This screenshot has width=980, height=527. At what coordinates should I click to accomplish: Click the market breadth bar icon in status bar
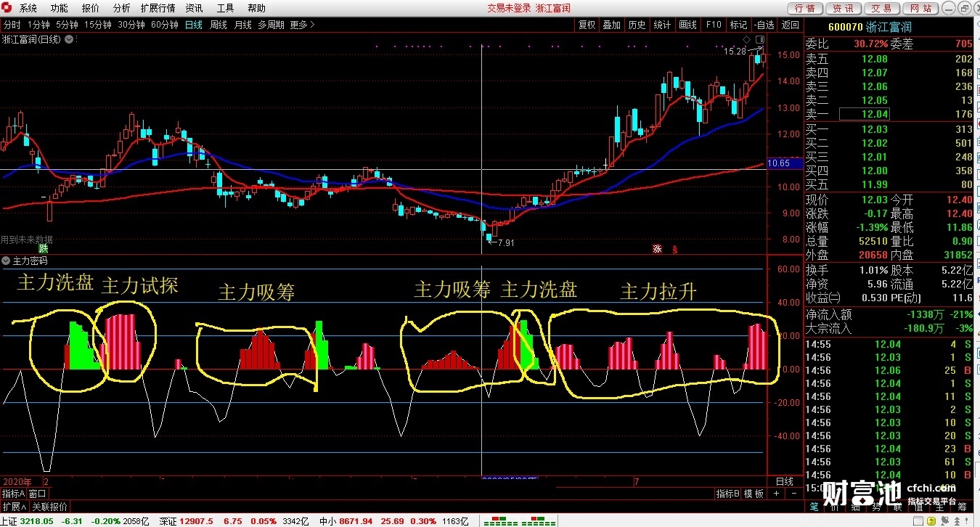coord(518,520)
